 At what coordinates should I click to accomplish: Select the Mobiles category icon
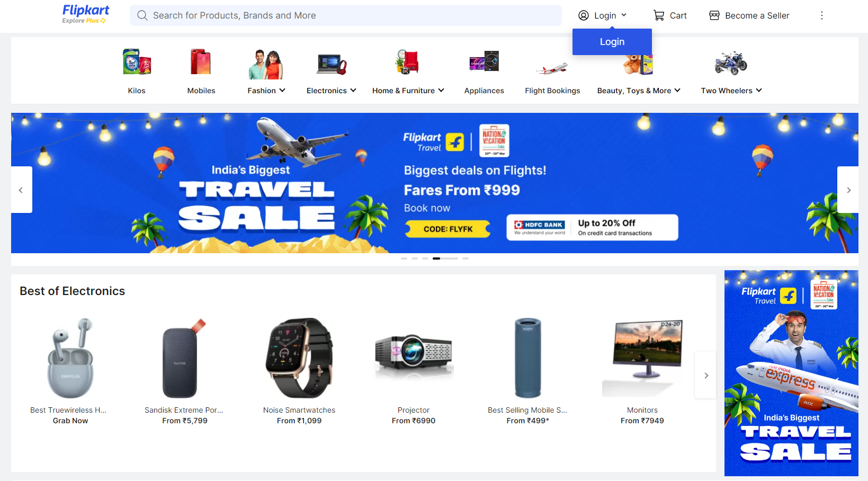click(x=201, y=62)
